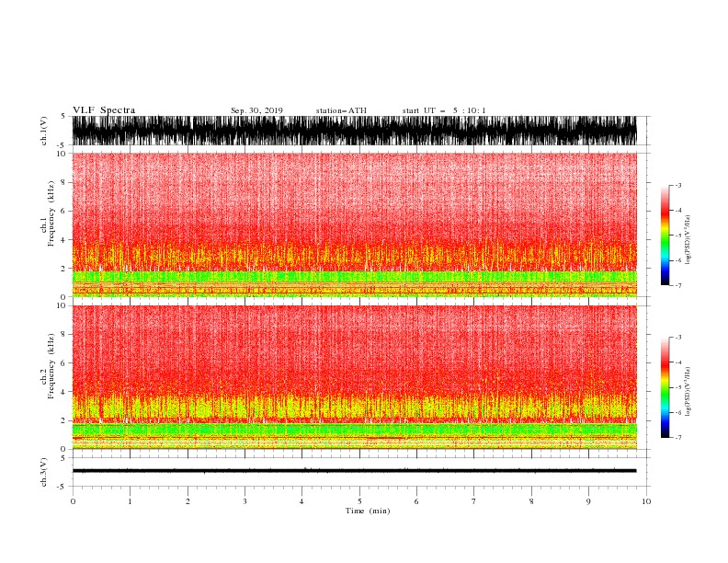Select the date "Sep. 30, 2019"

(x=256, y=110)
